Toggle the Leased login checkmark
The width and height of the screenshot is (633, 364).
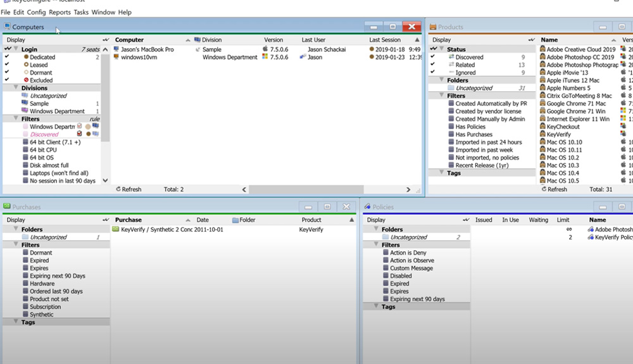(7, 65)
